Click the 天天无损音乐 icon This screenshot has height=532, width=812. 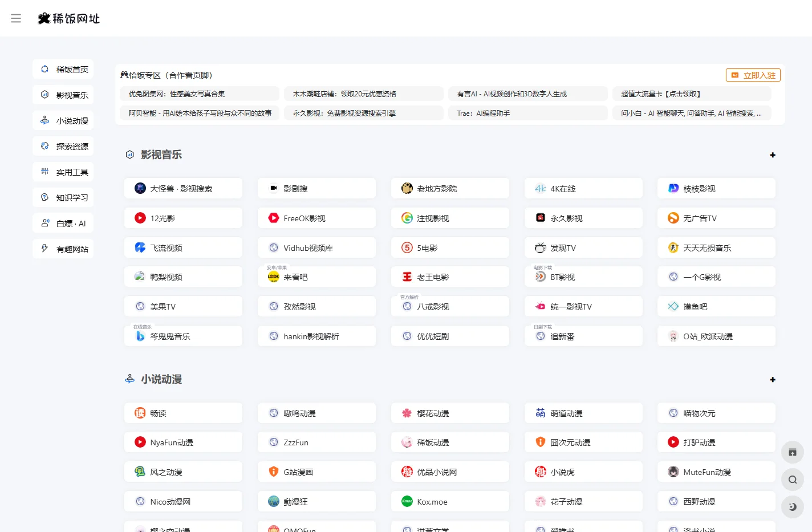point(673,247)
